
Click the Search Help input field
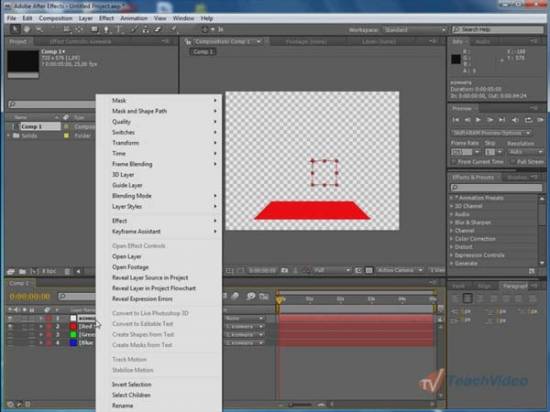pos(498,29)
